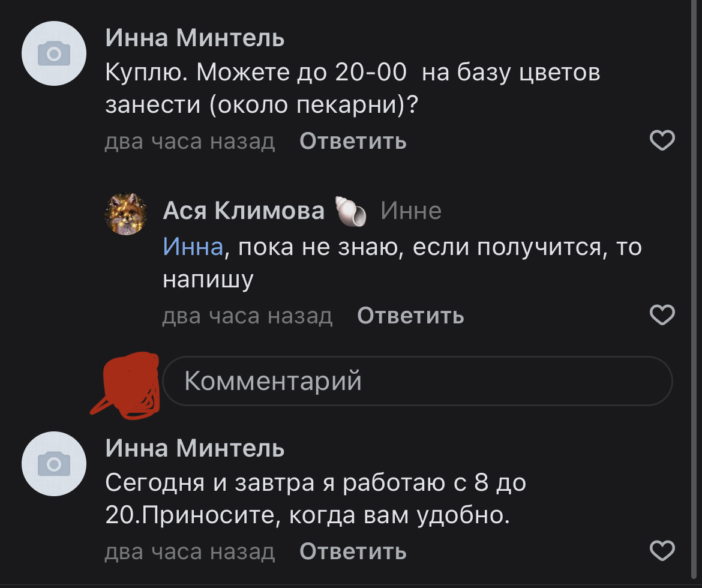The height and width of the screenshot is (588, 702).
Task: Click the camera avatar beside the "Куплю" comment
Action: point(54,55)
